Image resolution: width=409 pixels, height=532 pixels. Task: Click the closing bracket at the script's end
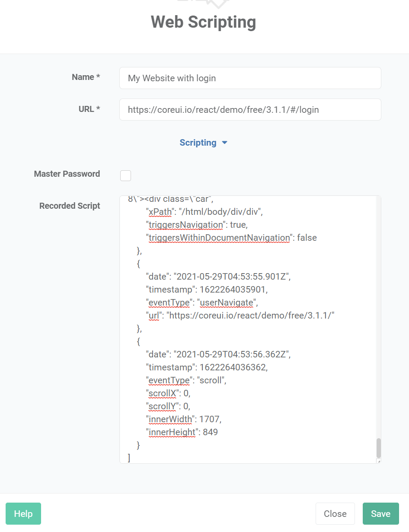[x=129, y=458]
